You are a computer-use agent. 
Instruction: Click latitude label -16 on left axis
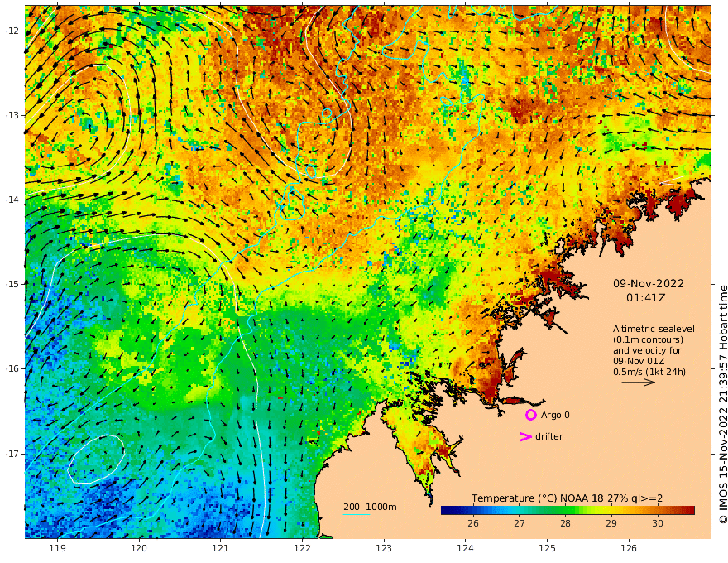(x=12, y=368)
